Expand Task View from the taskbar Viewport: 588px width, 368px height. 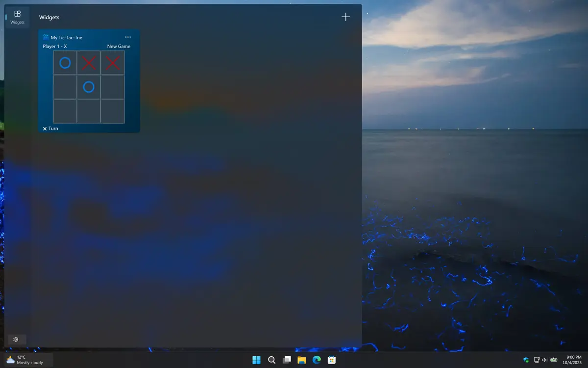pyautogui.click(x=287, y=360)
